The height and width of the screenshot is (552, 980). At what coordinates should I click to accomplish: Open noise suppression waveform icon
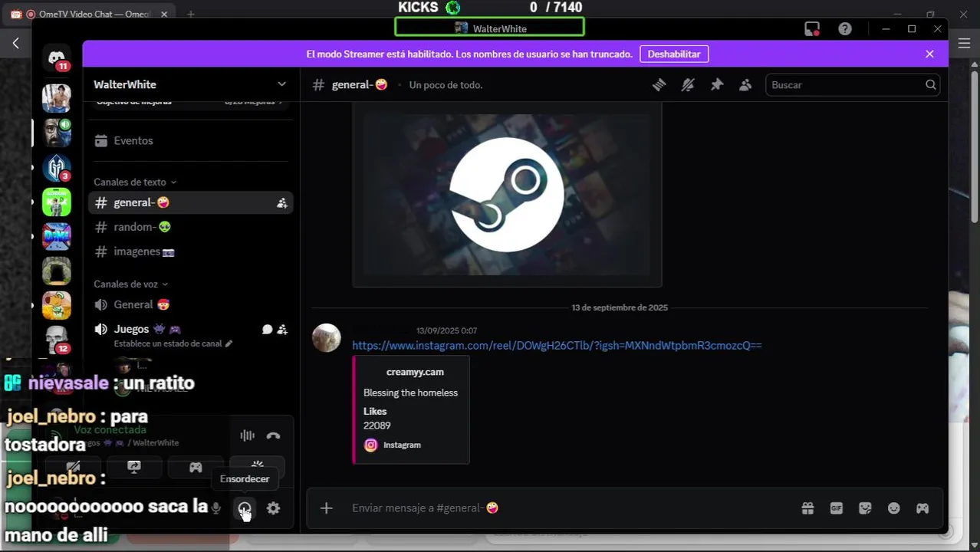[247, 435]
